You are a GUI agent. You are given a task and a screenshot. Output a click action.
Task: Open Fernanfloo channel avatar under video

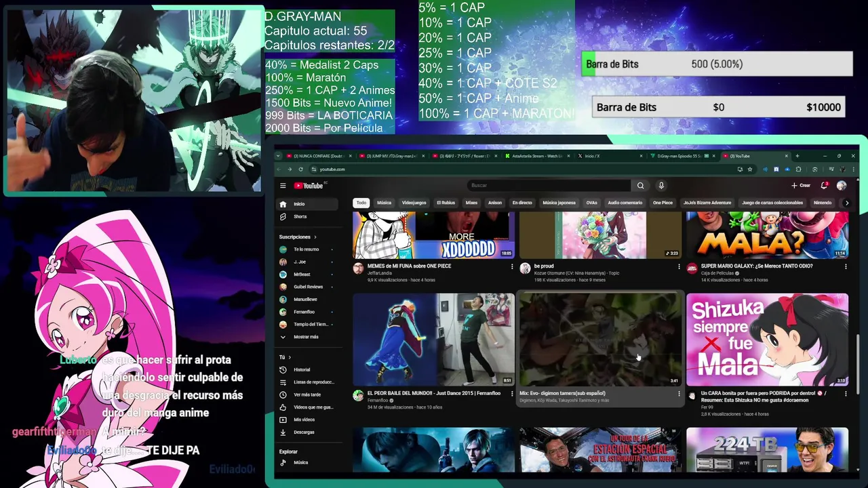[x=358, y=396]
